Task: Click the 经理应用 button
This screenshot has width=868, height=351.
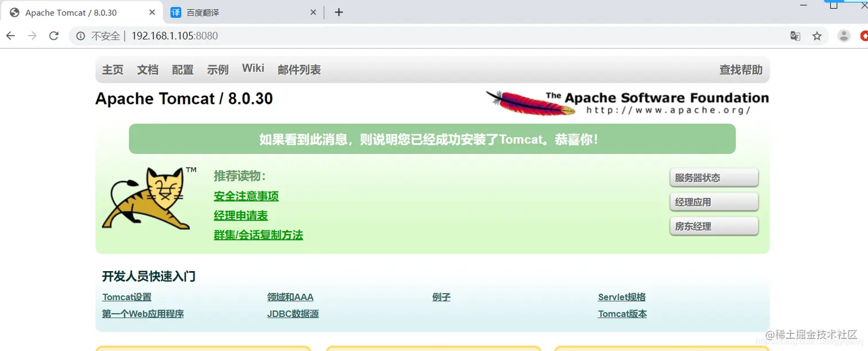Action: click(714, 202)
